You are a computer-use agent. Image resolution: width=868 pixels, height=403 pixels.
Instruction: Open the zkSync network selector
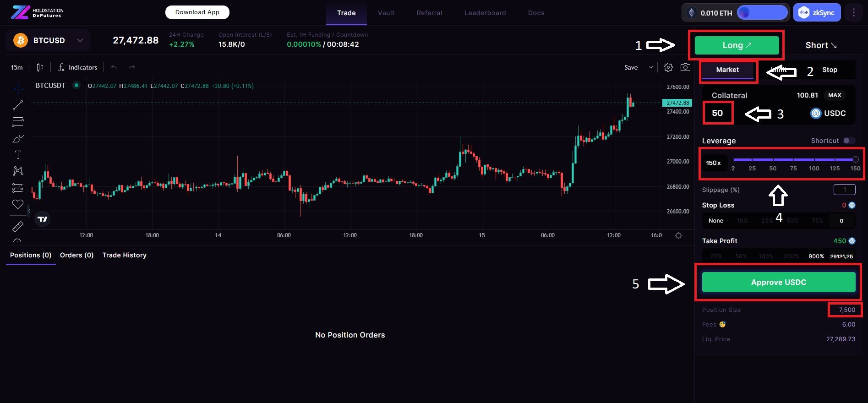coord(818,13)
